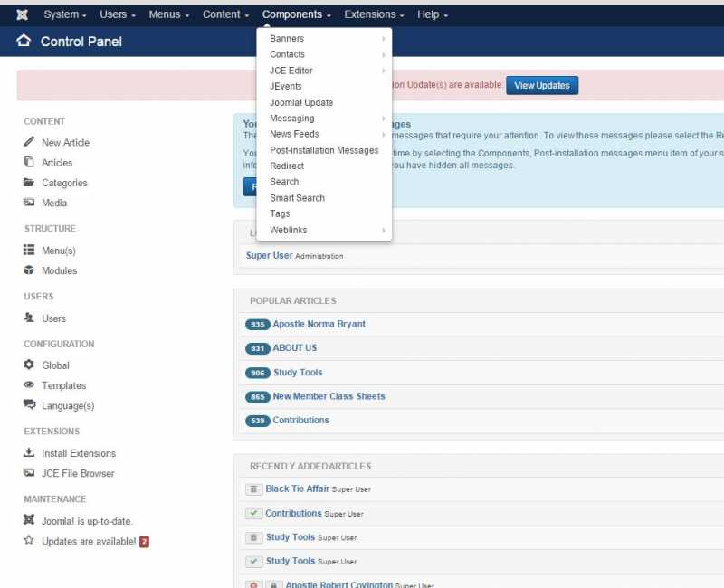Click the pencil icon next to New Article
This screenshot has height=588, width=724.
[x=29, y=142]
